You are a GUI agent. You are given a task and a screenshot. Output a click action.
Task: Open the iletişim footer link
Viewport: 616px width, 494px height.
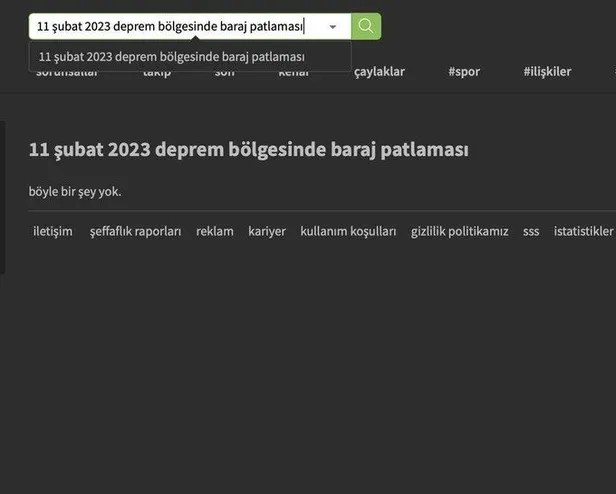(53, 231)
